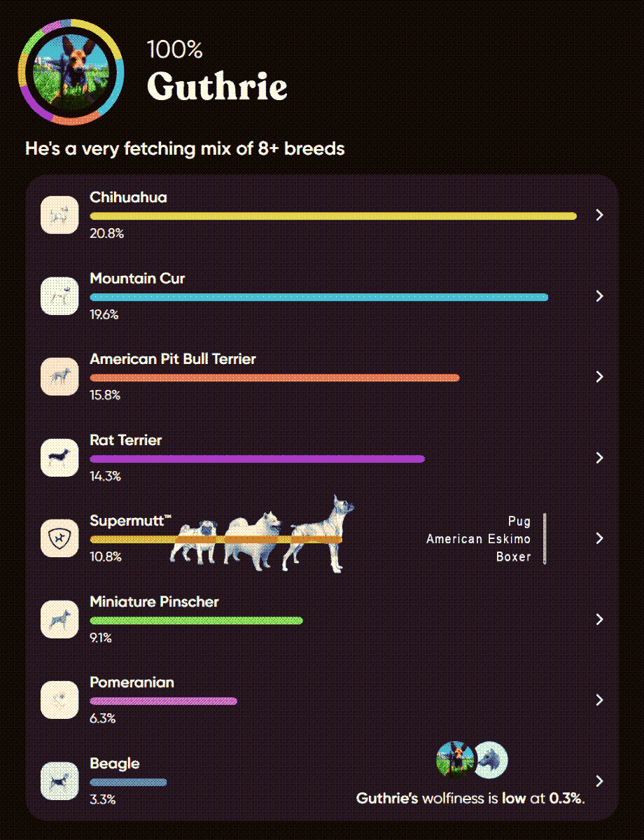The image size is (644, 840).
Task: Click the yellow Chihuahua percentage bar
Action: (x=332, y=216)
